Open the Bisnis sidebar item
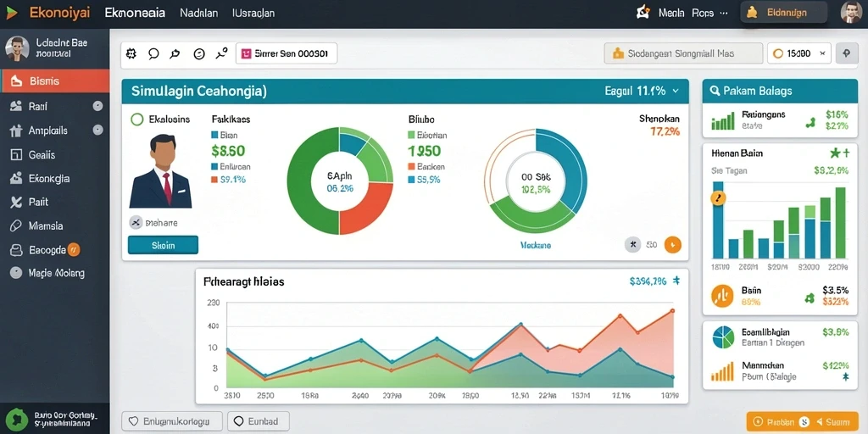868x434 pixels. [55, 81]
